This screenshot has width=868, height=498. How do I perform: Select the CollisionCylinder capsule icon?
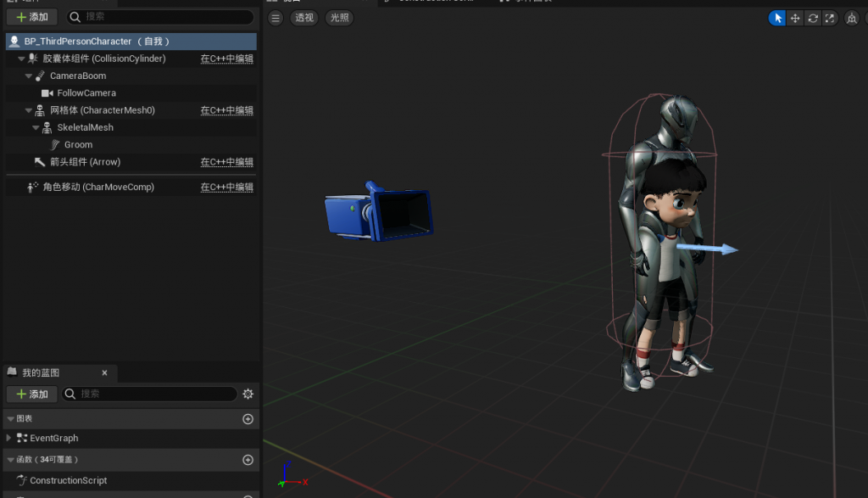click(x=33, y=59)
